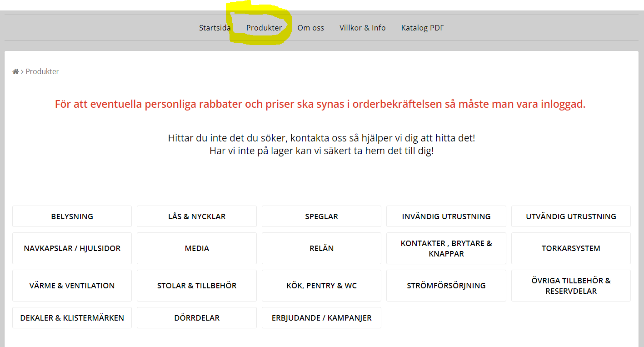Open the SPEGLAR category
The image size is (644, 347).
click(x=321, y=216)
